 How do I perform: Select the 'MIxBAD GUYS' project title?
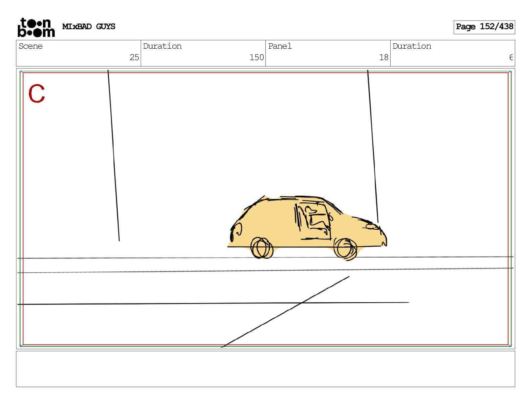click(89, 27)
